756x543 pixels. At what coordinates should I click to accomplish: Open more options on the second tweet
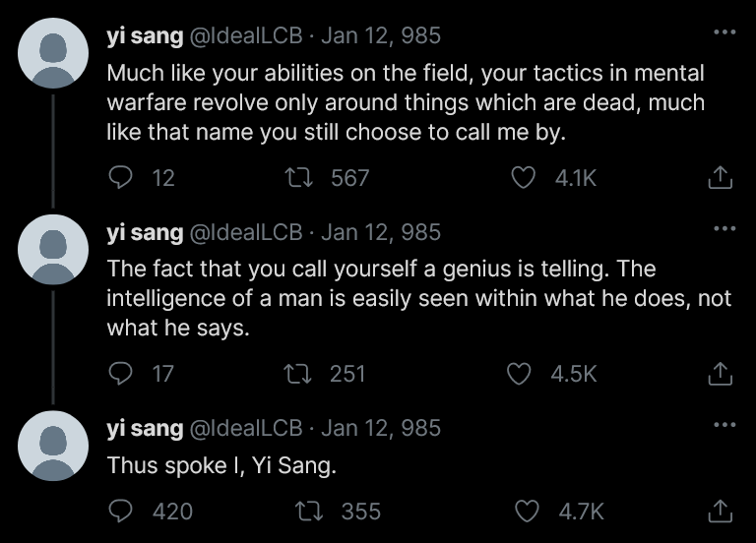point(724,229)
